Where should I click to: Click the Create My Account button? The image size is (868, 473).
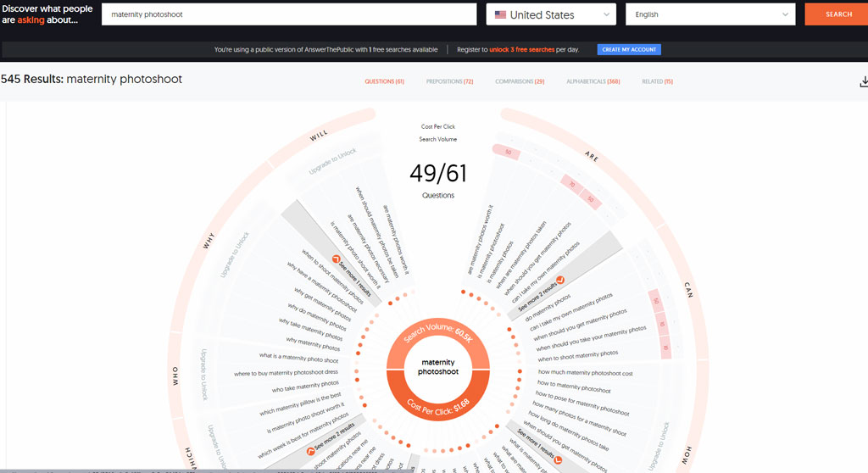point(629,49)
